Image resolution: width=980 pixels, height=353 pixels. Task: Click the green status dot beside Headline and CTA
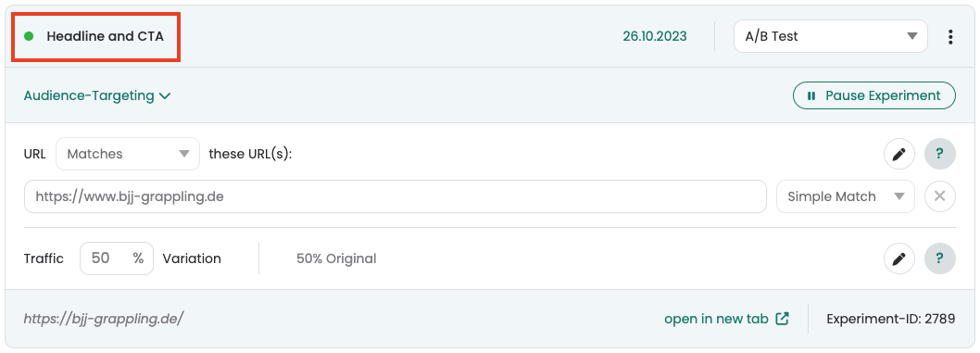[x=29, y=36]
